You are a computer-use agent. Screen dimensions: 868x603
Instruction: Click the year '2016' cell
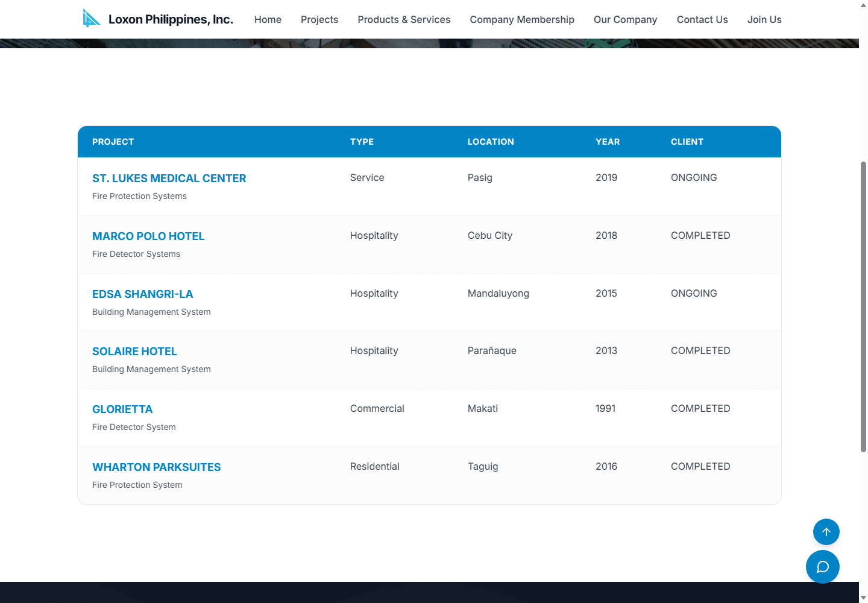pyautogui.click(x=606, y=466)
